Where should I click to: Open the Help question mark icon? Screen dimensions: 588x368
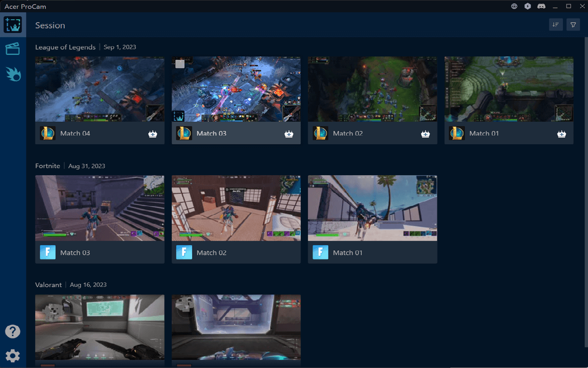click(13, 331)
